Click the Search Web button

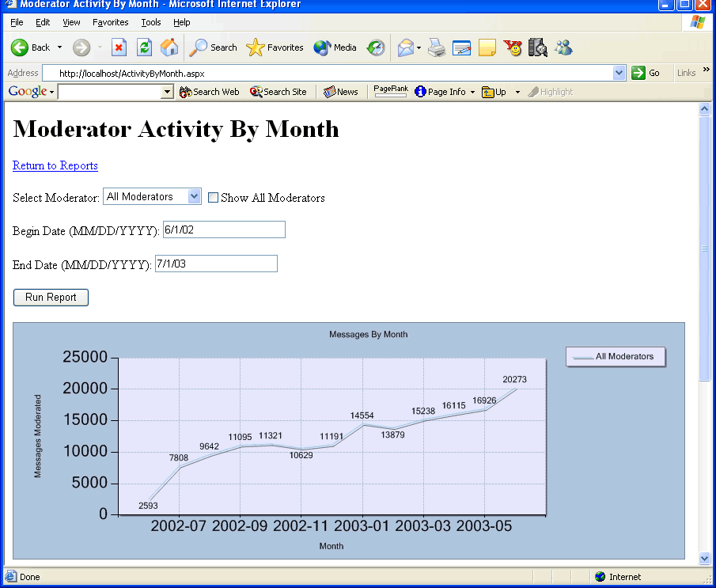[209, 92]
